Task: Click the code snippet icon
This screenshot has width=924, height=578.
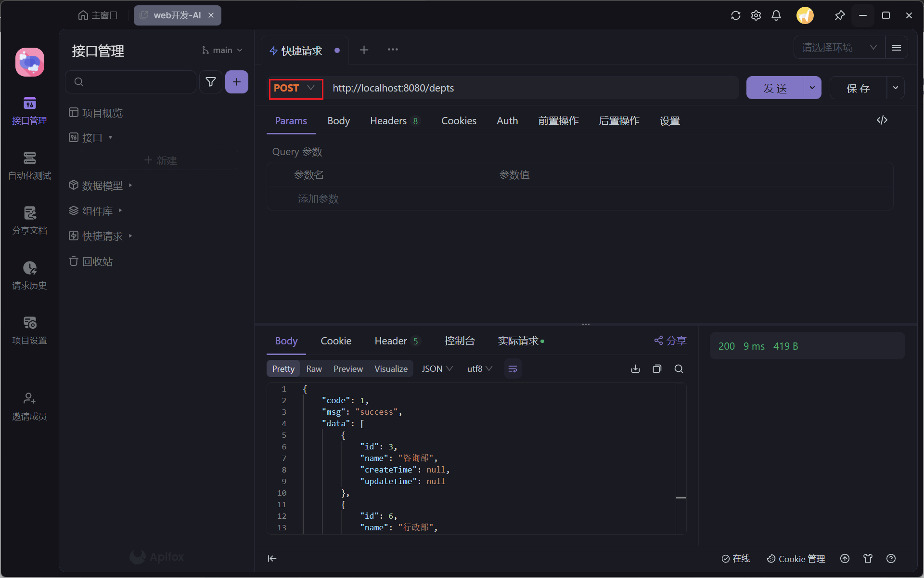Action: [882, 120]
